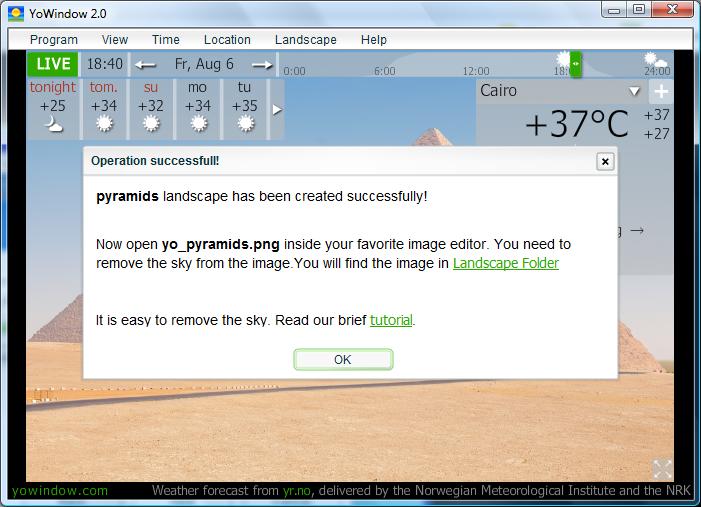Select Sunday's forecast tile
This screenshot has height=507, width=701.
click(151, 108)
